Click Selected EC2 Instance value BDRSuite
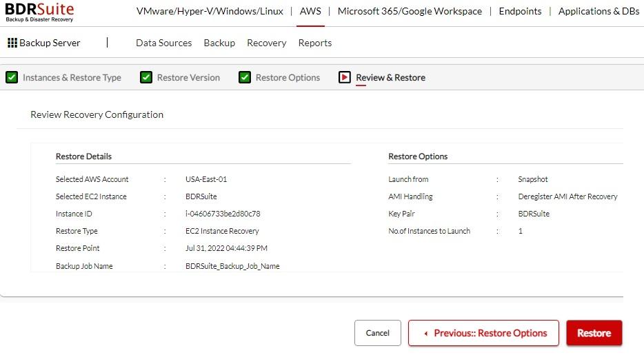This screenshot has width=644, height=355. 201,196
